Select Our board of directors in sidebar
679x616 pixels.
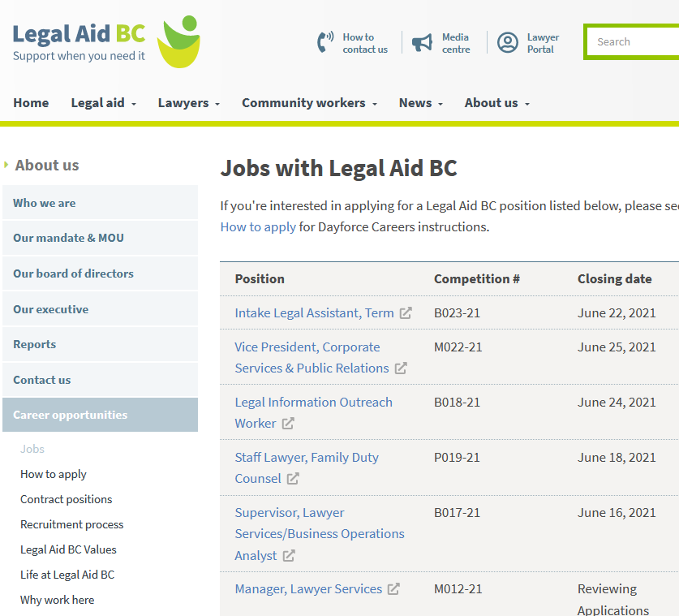73,274
